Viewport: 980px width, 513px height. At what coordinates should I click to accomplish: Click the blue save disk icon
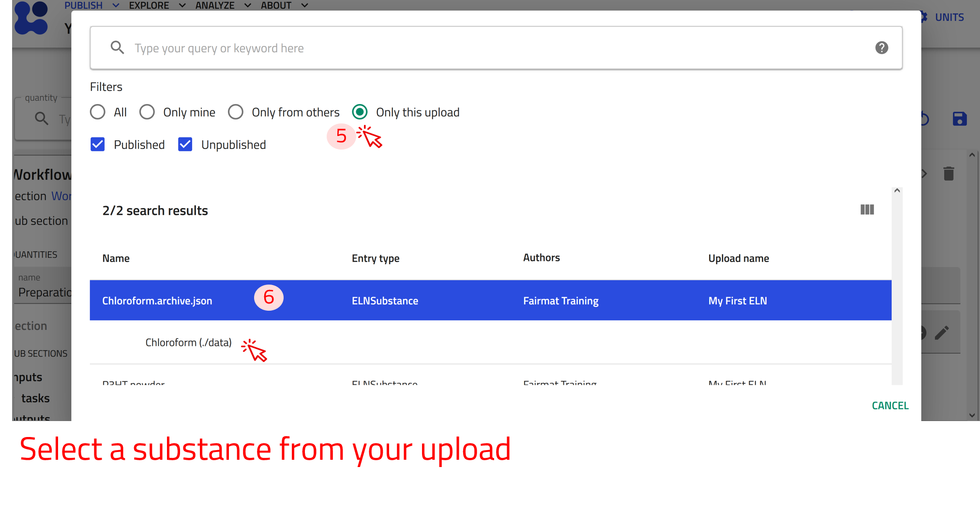point(959,119)
